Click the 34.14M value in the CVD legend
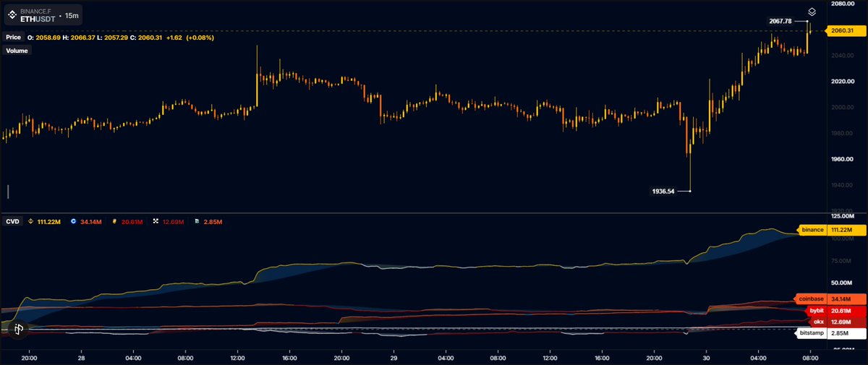This screenshot has height=365, width=868. 91,221
